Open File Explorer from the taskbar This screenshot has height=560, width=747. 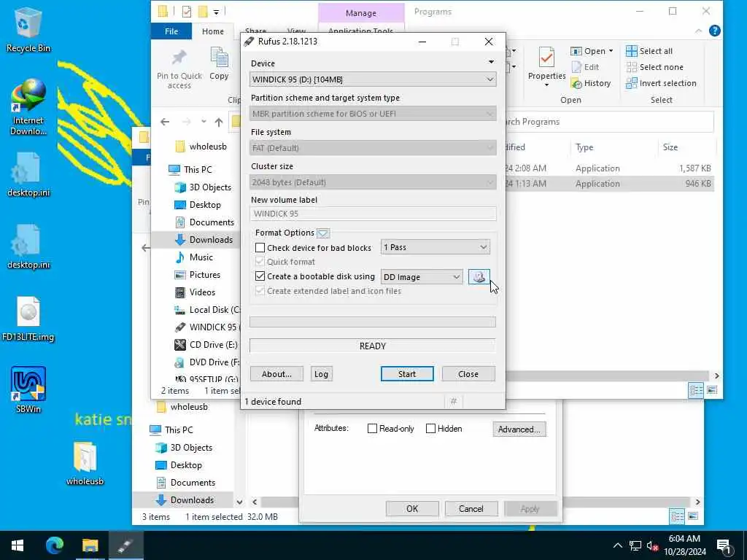(x=90, y=545)
